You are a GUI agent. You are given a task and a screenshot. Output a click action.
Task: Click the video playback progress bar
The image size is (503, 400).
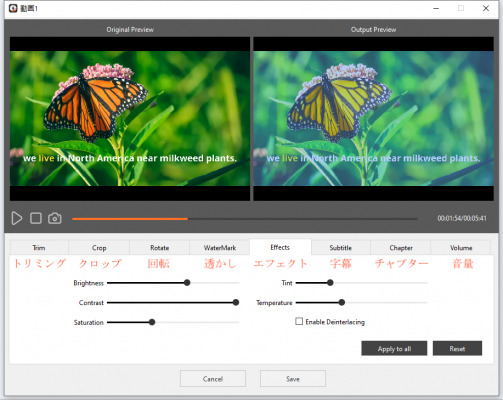coord(244,219)
